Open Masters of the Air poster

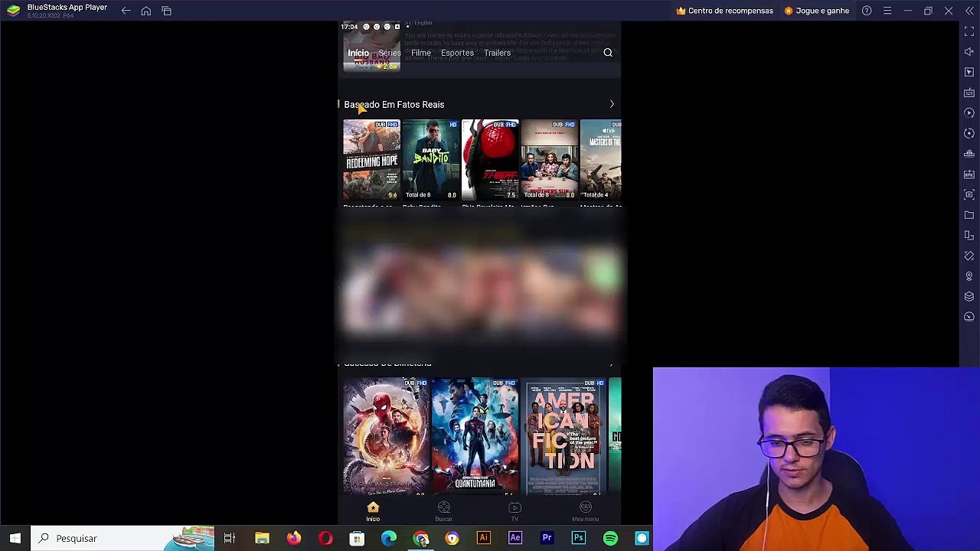[601, 159]
